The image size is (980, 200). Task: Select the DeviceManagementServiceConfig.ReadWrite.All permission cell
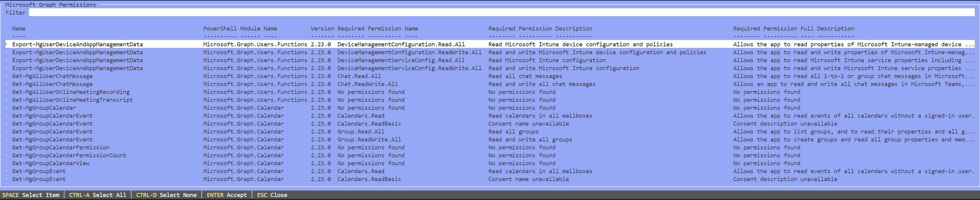coord(409,68)
